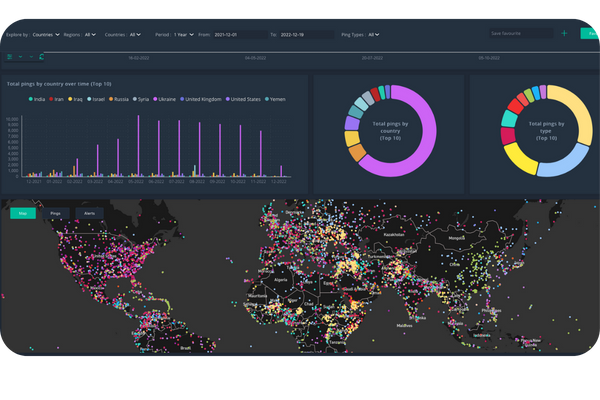Click the Maldives label on the map
This screenshot has width=600, height=400.
pyautogui.click(x=404, y=326)
